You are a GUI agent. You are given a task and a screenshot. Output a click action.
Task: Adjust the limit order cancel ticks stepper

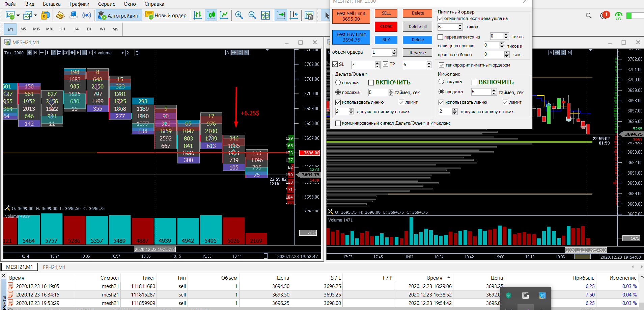pos(460,27)
